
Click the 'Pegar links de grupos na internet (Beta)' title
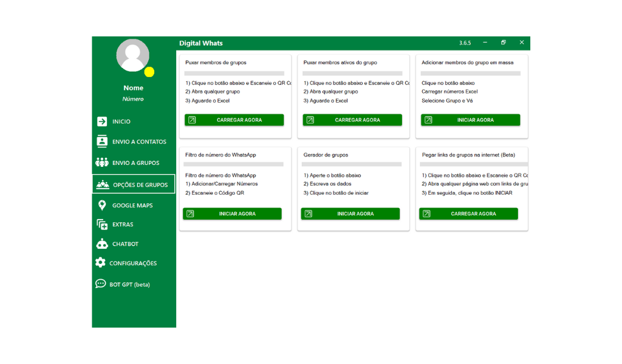click(468, 155)
